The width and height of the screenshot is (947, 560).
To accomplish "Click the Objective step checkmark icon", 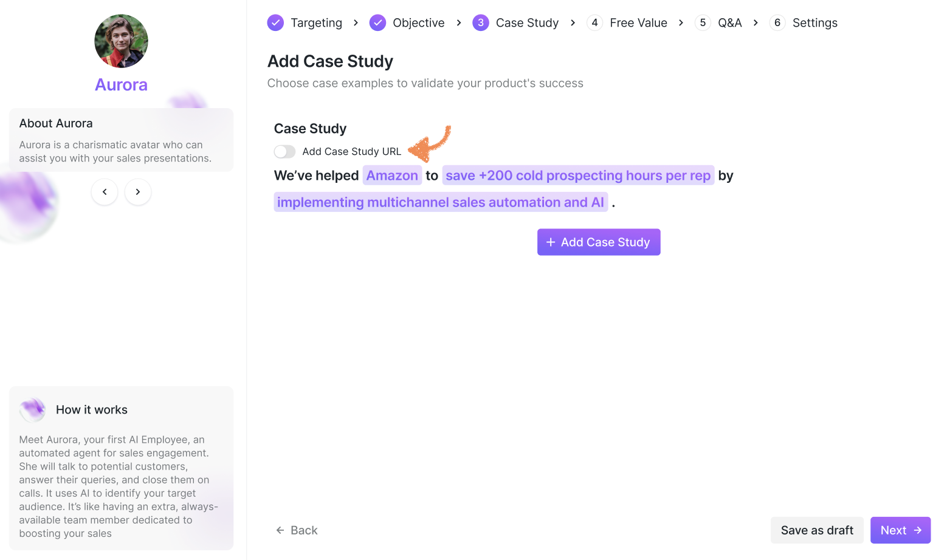I will tap(377, 23).
